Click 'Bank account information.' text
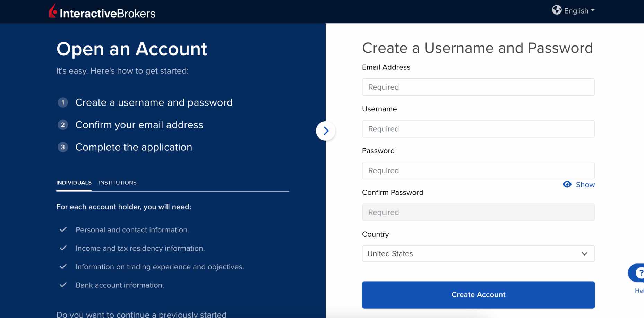 [120, 285]
